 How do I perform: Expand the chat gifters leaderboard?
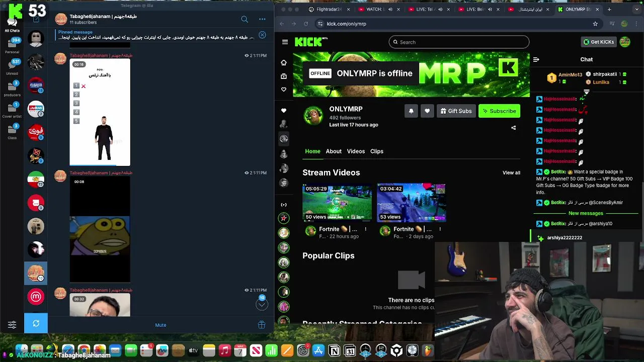587,92
